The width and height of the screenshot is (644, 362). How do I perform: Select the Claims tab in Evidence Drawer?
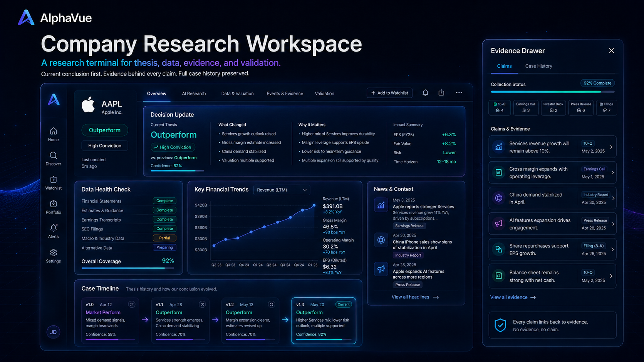coord(505,66)
